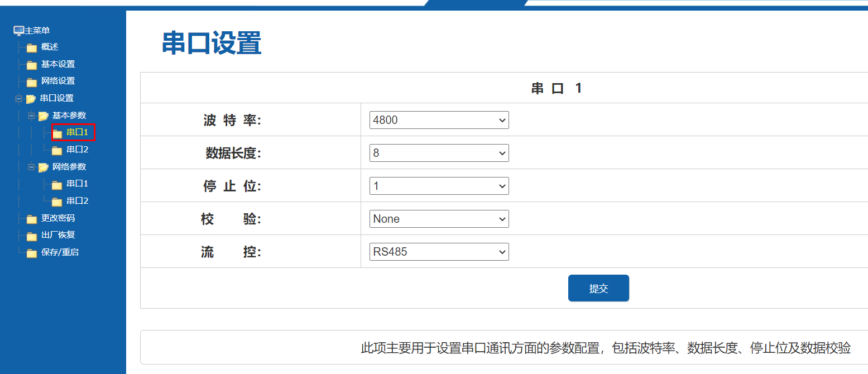The image size is (868, 374).
Task: Collapse the 串口设置 tree branch
Action: 17,98
